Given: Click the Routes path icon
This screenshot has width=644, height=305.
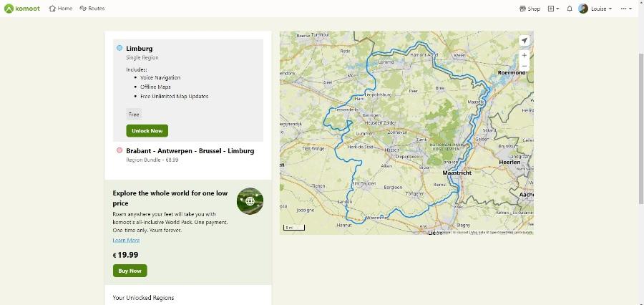Looking at the screenshot, I should click(83, 9).
